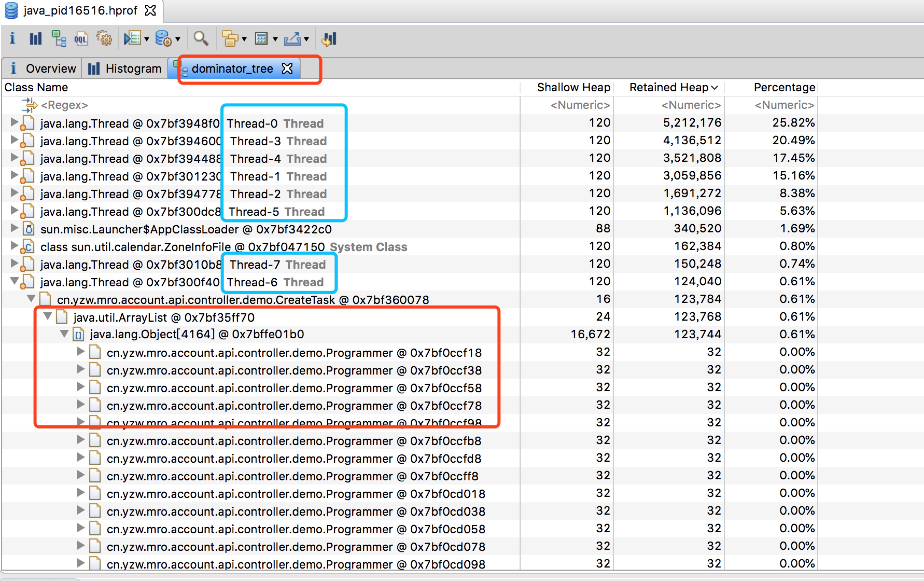Select the Programmer @ 0x7bf0ccfb8 row
The width and height of the screenshot is (924, 581).
[x=294, y=441]
